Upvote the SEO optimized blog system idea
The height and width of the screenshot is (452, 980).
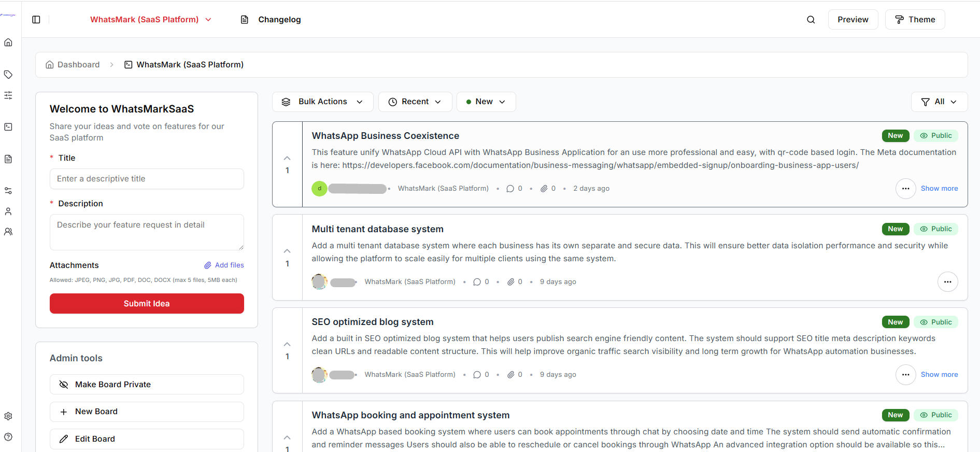point(287,344)
